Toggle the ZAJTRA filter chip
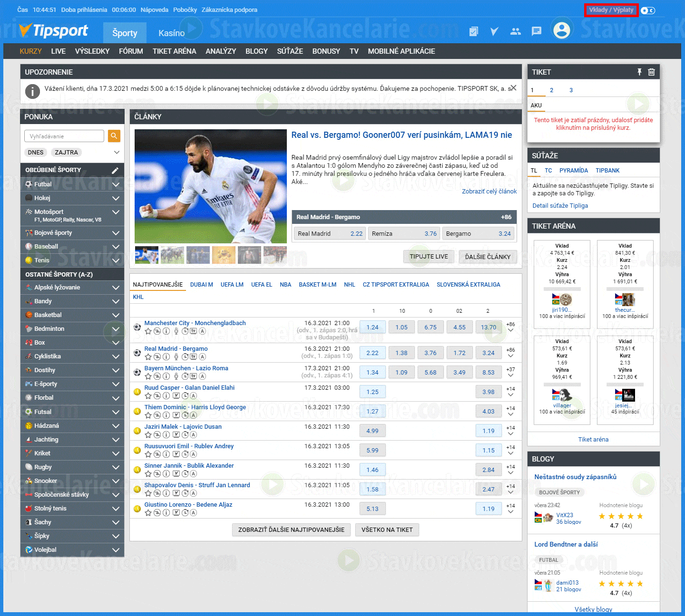 pyautogui.click(x=67, y=153)
